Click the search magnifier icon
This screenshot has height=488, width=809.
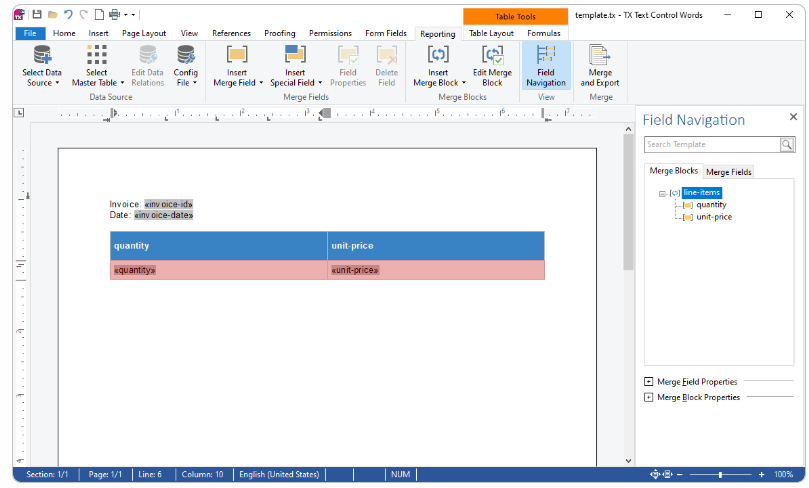tap(787, 145)
